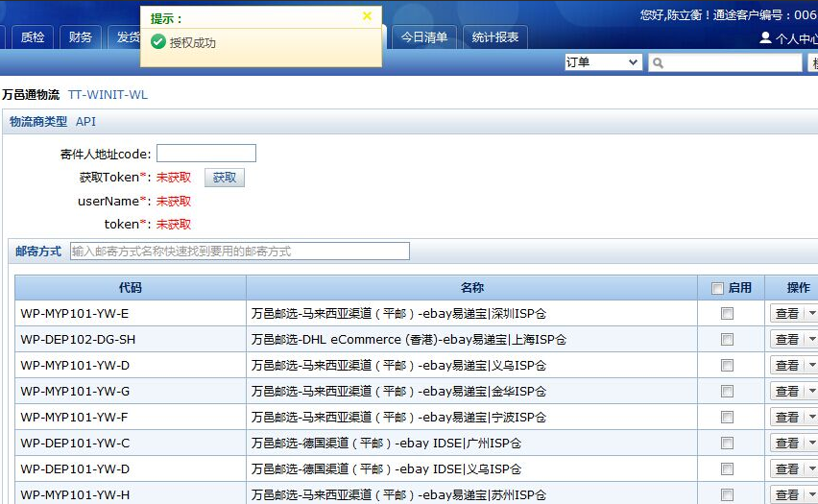This screenshot has height=504, width=818.
Task: Click the 个人中心 user icon
Action: [x=765, y=38]
